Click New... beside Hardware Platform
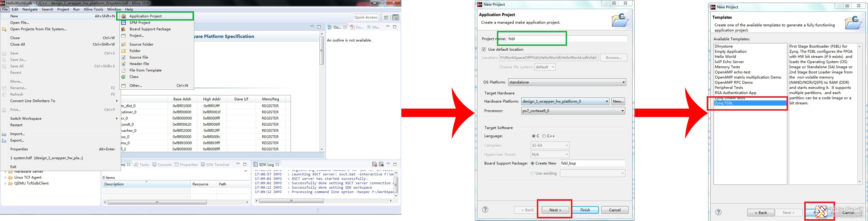Screen dimensions: 868x221 618,101
